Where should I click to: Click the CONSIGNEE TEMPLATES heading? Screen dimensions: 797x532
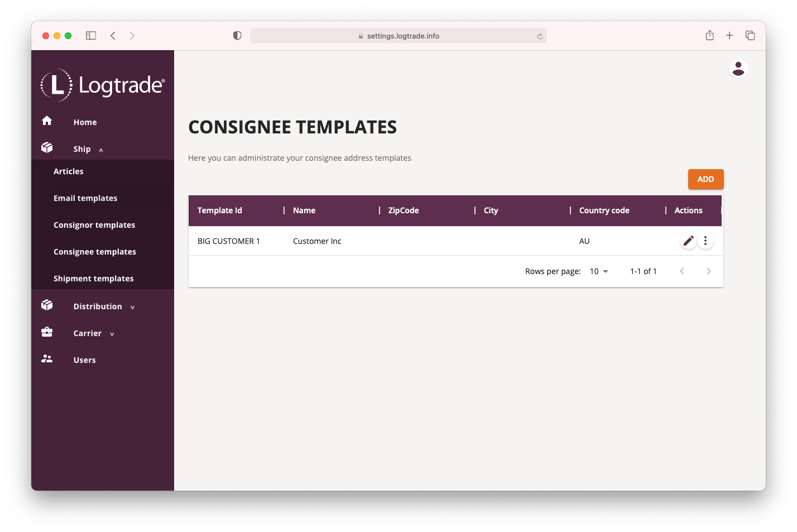pos(292,127)
